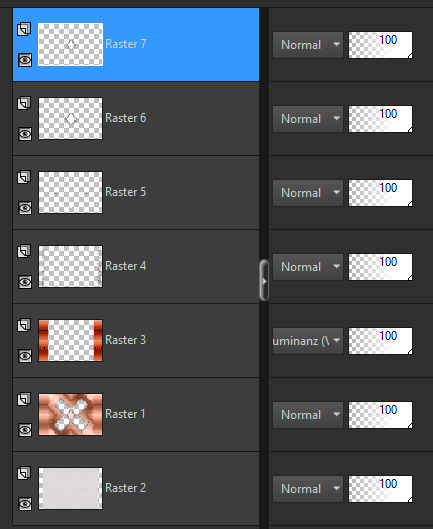
Task: Hide the Raster 2 layer
Action: click(25, 504)
